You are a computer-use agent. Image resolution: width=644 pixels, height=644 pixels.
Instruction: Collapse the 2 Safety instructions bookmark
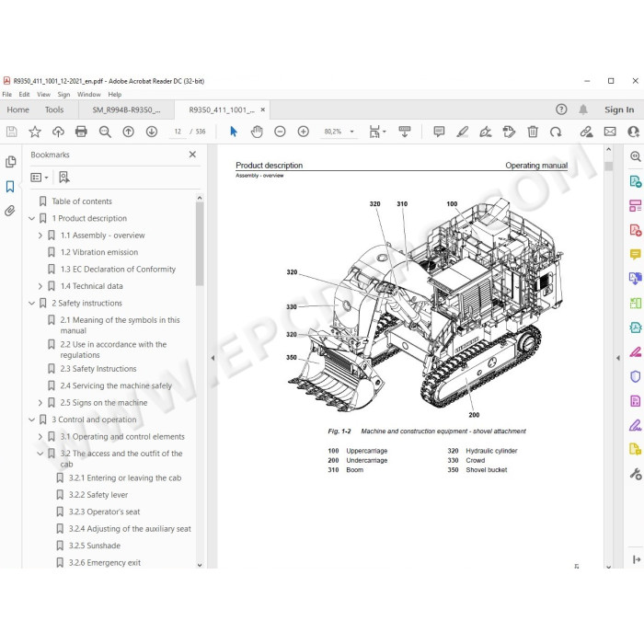(31, 303)
